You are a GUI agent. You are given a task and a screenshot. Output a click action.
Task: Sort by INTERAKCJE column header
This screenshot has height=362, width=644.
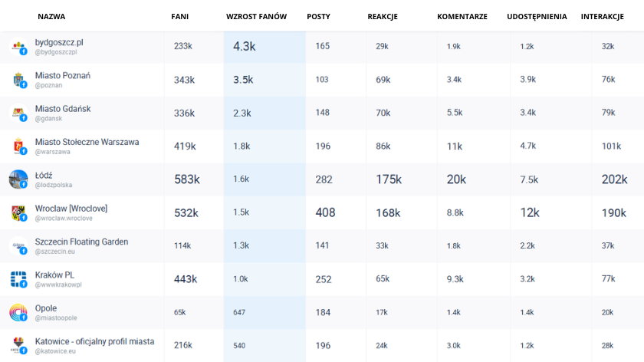click(602, 17)
